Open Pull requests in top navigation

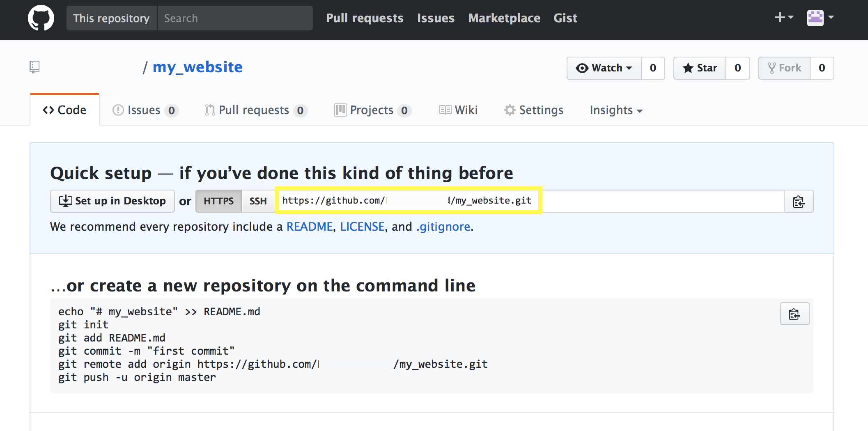pos(365,18)
